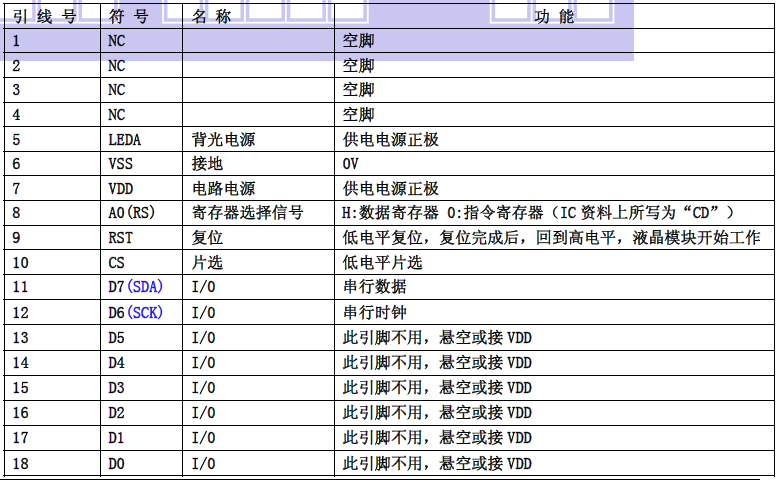Select the VSS symbol cell
779x480 pixels.
click(120, 164)
